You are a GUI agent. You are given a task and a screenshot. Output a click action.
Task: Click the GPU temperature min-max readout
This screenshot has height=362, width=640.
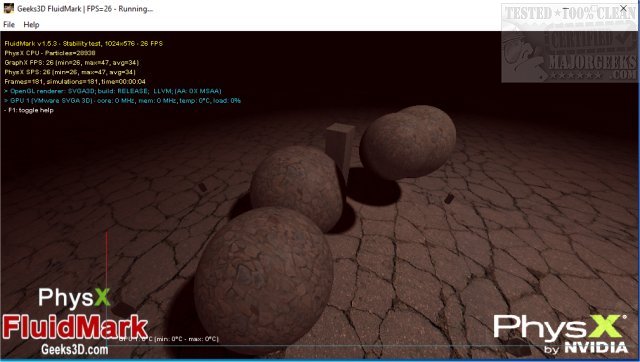click(169, 339)
